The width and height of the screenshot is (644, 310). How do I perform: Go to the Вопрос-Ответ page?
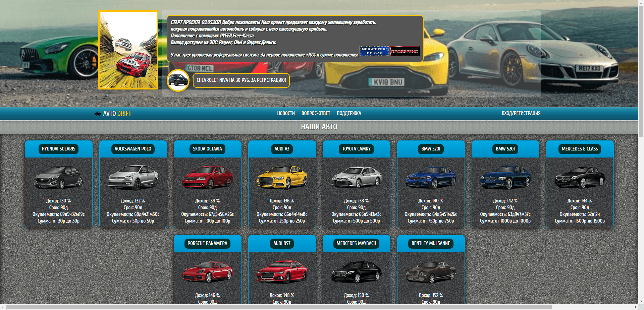point(316,113)
